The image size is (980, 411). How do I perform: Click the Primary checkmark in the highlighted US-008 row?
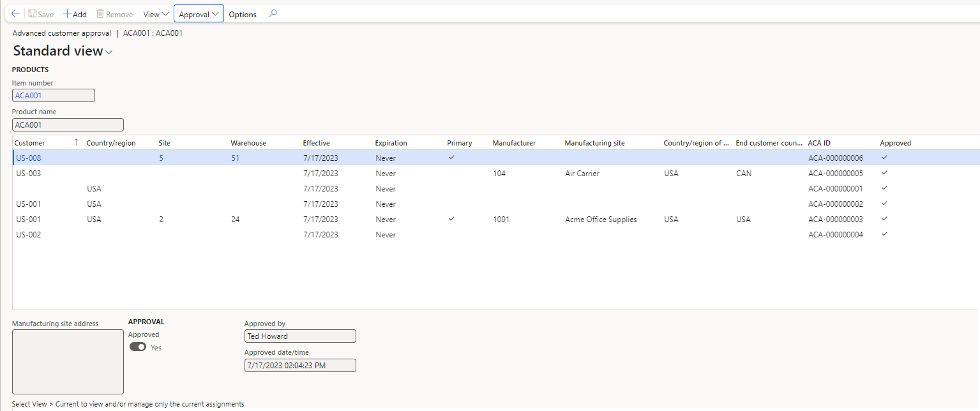[x=451, y=158]
